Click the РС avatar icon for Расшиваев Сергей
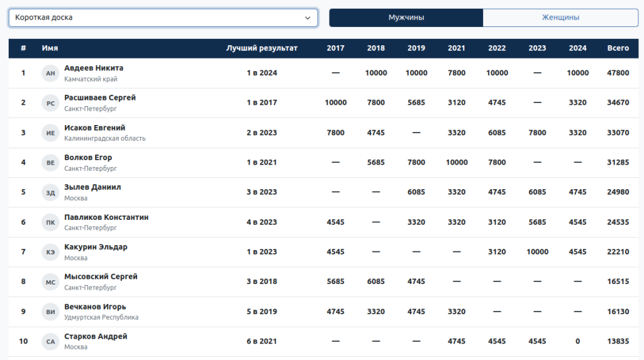This screenshot has height=360, width=644. coord(50,103)
